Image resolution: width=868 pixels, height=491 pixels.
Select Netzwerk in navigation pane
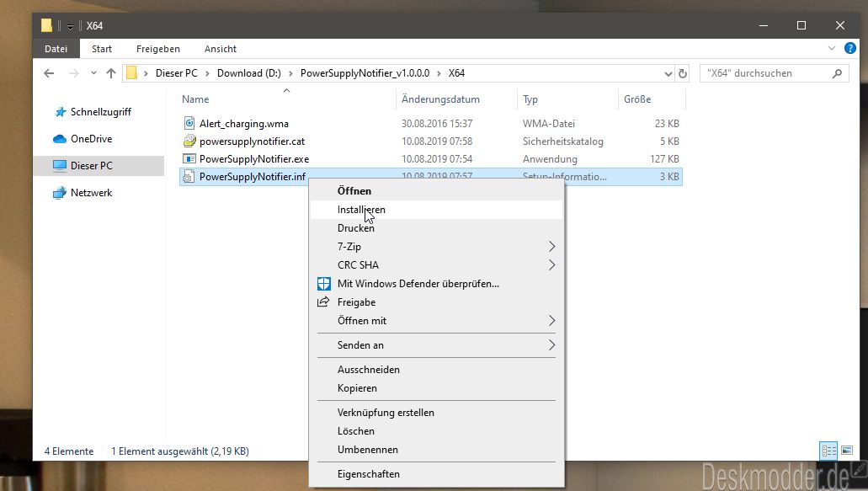[91, 193]
